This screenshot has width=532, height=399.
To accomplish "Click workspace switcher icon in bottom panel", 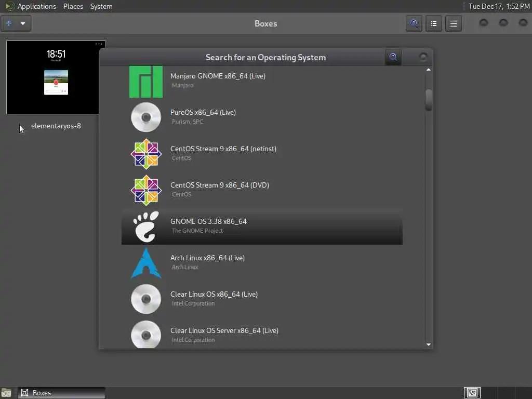I will [472, 393].
